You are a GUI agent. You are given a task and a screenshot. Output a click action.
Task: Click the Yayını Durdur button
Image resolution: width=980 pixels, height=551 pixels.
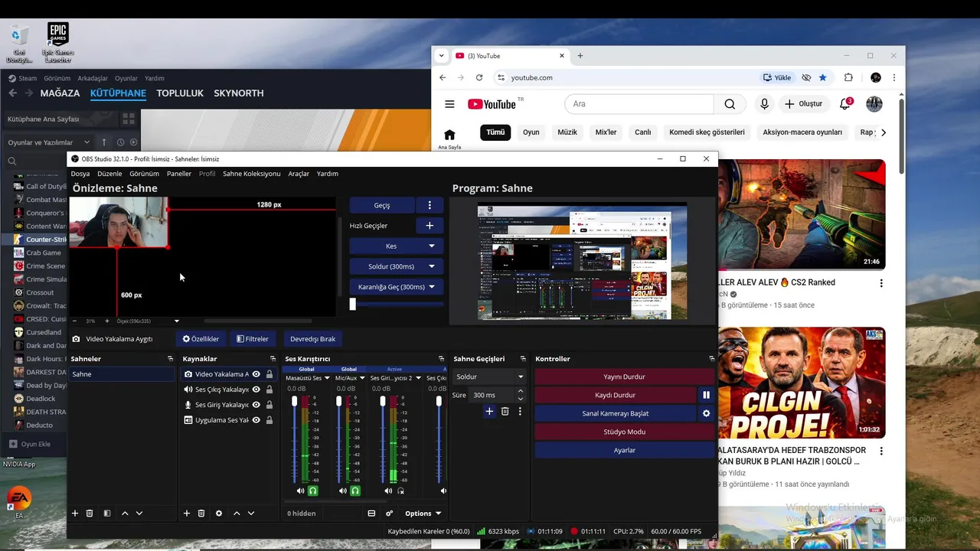[x=624, y=377]
